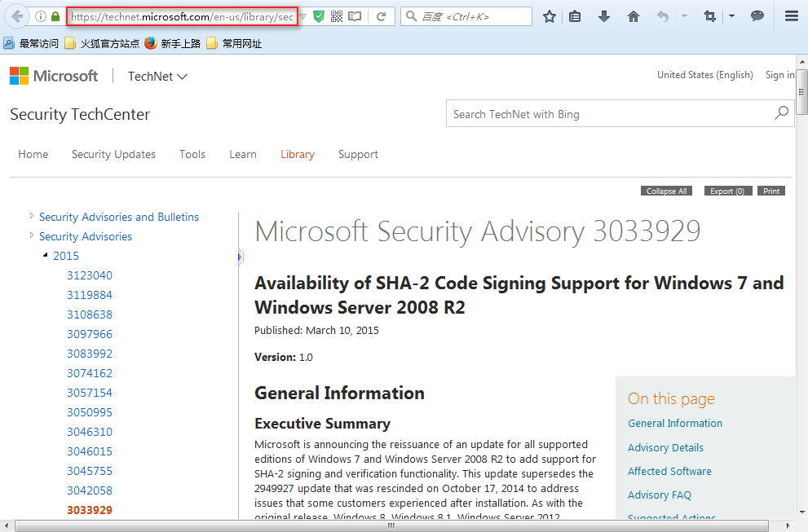808x532 pixels.
Task: Select the Tools nav tab
Action: tap(192, 155)
